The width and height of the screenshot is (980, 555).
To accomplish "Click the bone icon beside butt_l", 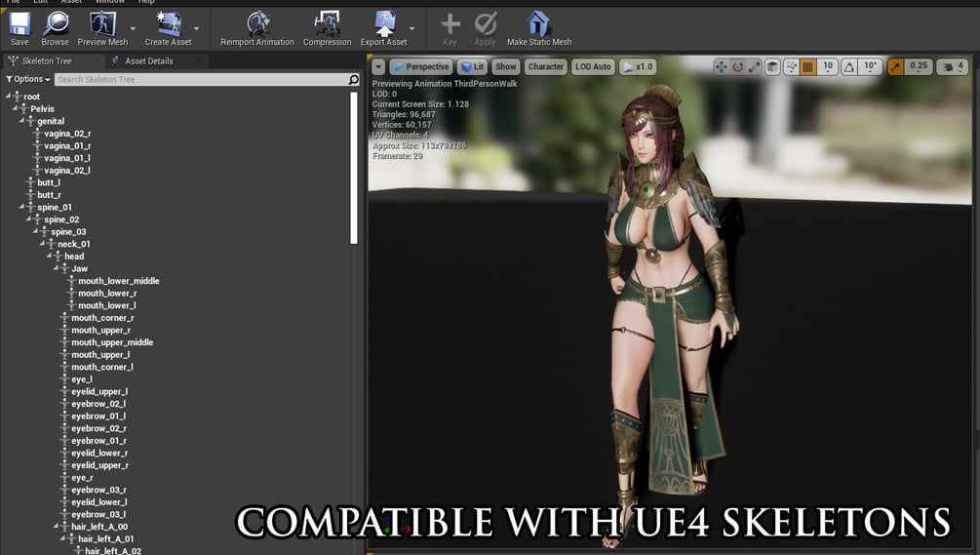I will (30, 182).
